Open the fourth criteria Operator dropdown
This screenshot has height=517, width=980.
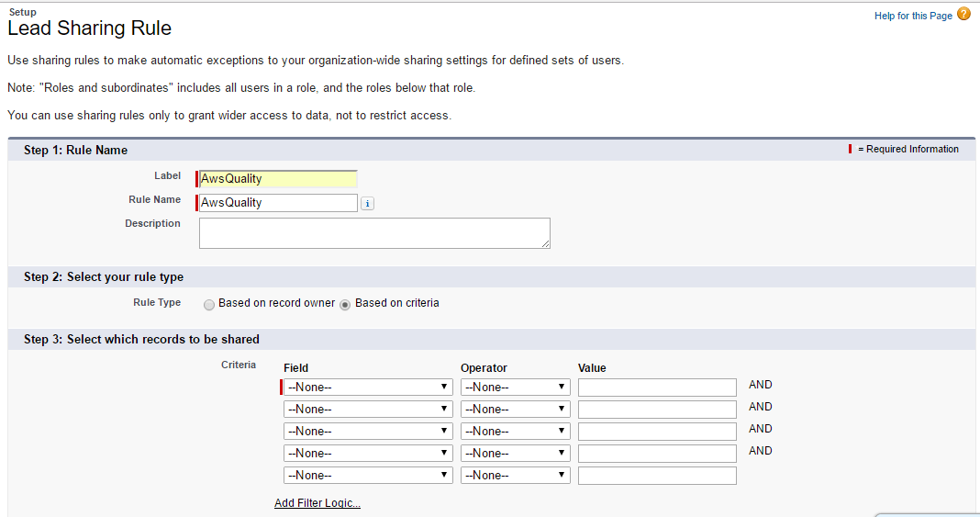point(515,454)
